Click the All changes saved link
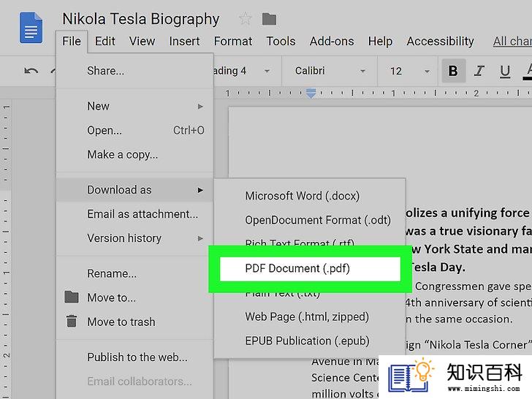Image resolution: width=532 pixels, height=399 pixels. (512, 42)
